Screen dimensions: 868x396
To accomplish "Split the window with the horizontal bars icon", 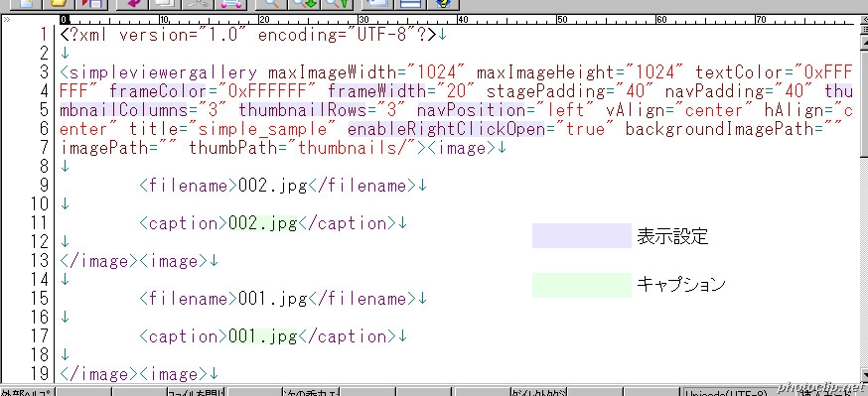I will (x=410, y=4).
